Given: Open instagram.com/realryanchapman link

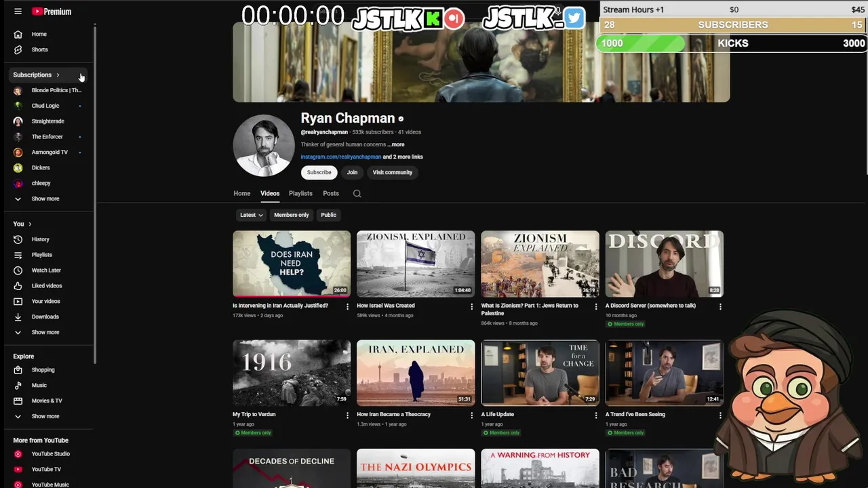Looking at the screenshot, I should [x=341, y=157].
